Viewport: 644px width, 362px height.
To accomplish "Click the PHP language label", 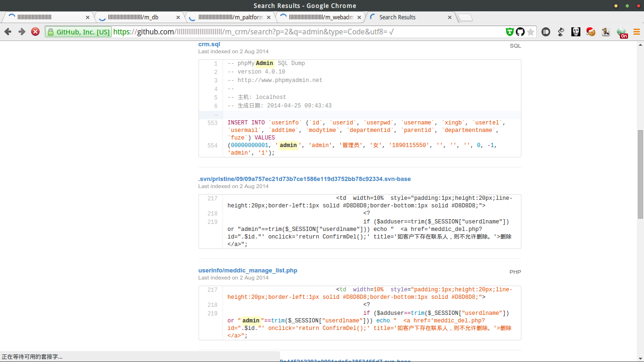I will (515, 272).
